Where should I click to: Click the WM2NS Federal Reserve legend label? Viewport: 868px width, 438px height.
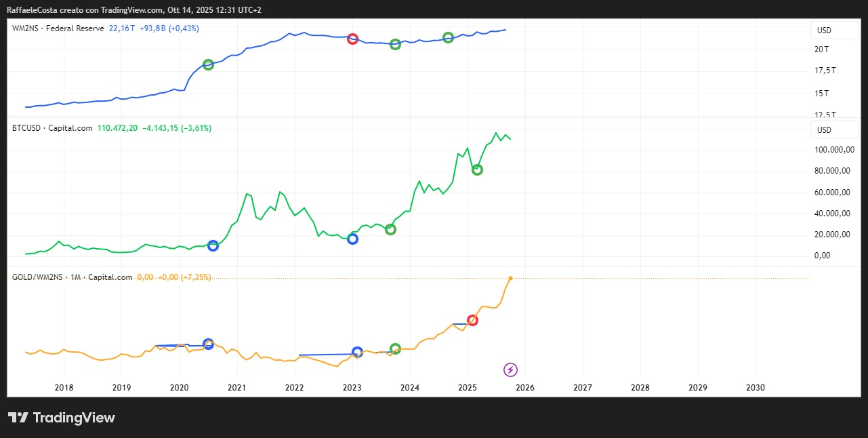[x=58, y=28]
